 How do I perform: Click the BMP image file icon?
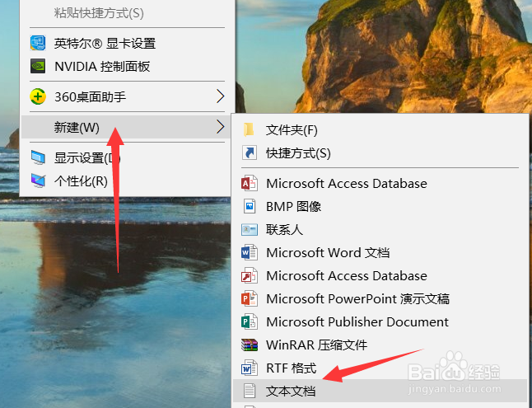click(x=250, y=207)
